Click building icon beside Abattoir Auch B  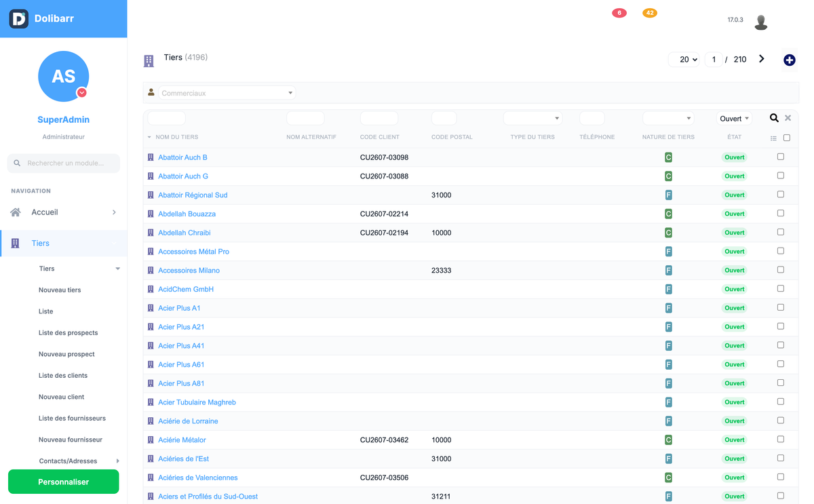click(151, 157)
